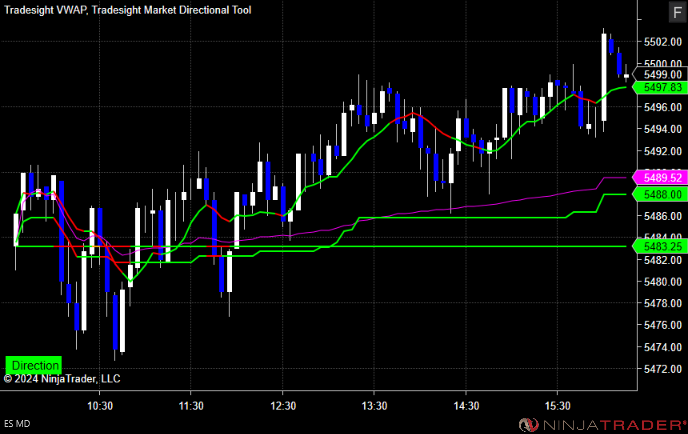Click the 11:30 time axis label
688x434 pixels.
coord(191,406)
